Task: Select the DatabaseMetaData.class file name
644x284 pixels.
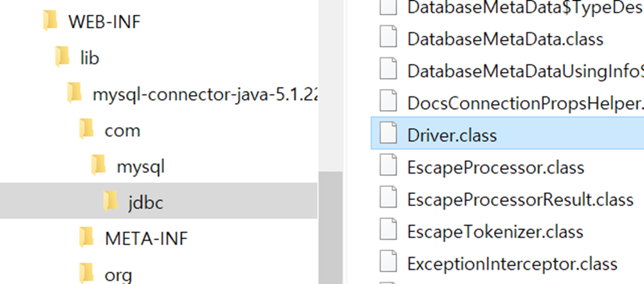Action: click(505, 39)
